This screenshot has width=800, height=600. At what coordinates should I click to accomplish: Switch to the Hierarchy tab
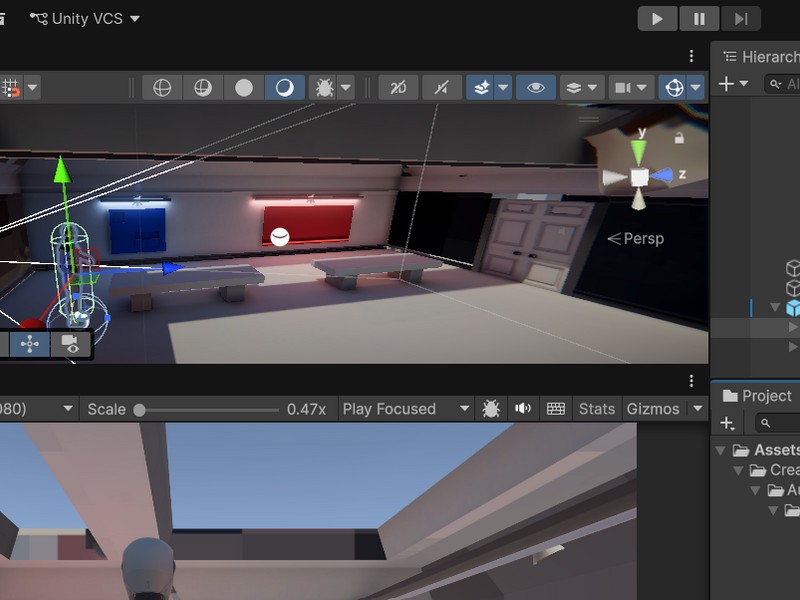coord(760,57)
